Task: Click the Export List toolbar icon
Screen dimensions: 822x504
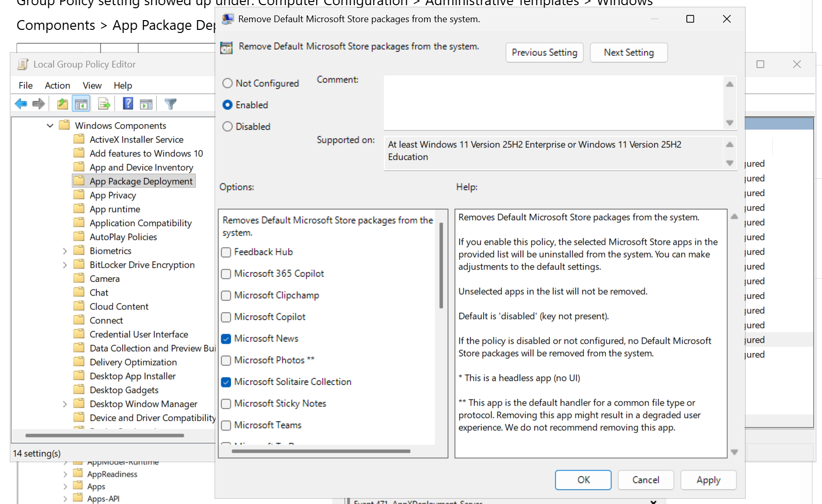Action: click(x=104, y=104)
